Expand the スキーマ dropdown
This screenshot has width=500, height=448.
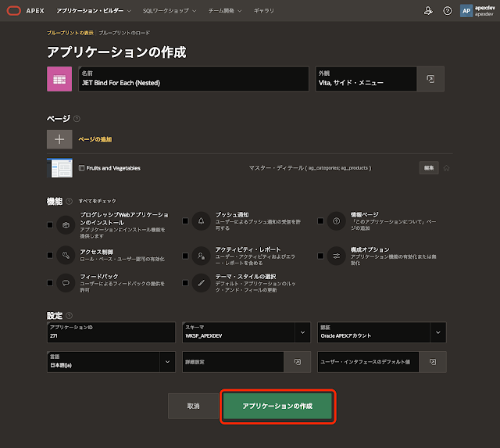[302, 332]
